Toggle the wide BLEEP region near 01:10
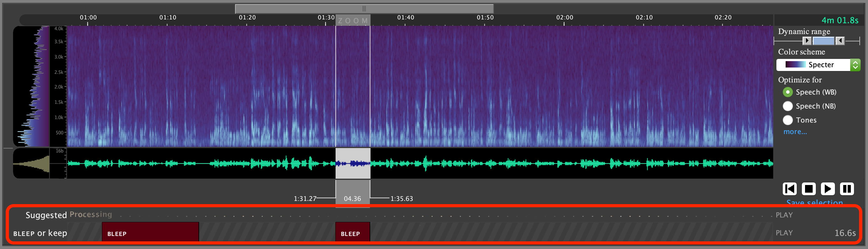The height and width of the screenshot is (249, 868). pos(150,232)
